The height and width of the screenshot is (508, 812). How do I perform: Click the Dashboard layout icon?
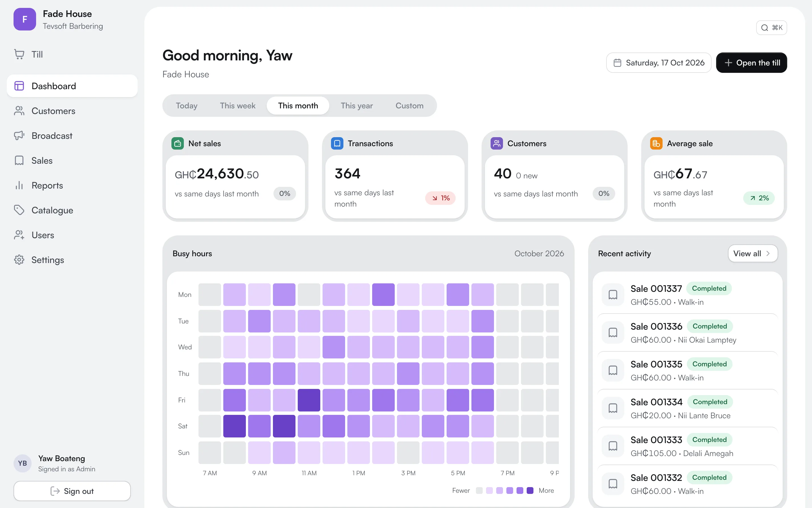pos(19,86)
